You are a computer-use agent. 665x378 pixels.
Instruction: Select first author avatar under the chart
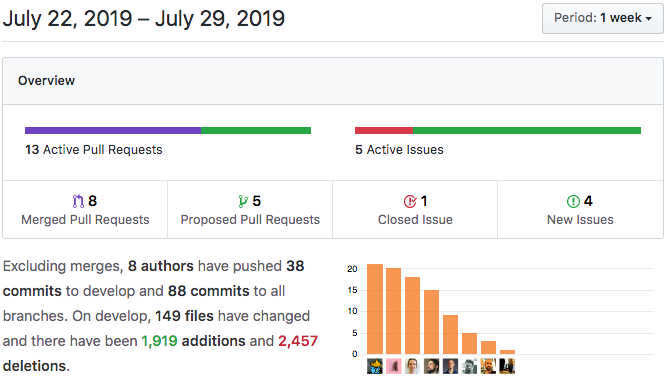click(x=375, y=366)
